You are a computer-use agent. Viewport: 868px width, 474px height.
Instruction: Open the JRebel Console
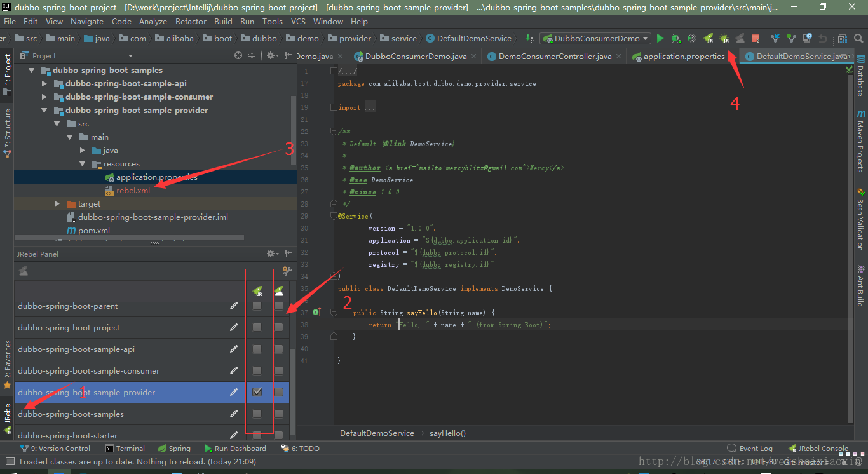pos(818,449)
